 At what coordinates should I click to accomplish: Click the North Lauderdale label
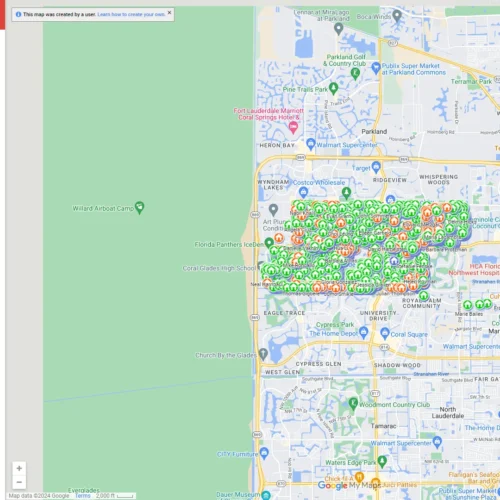click(448, 412)
